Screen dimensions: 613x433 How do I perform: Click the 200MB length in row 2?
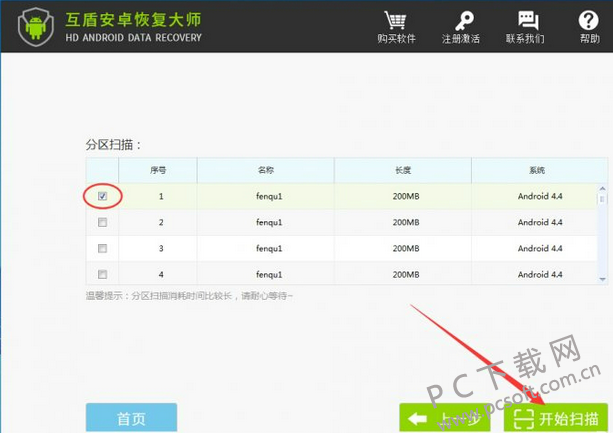click(x=406, y=222)
